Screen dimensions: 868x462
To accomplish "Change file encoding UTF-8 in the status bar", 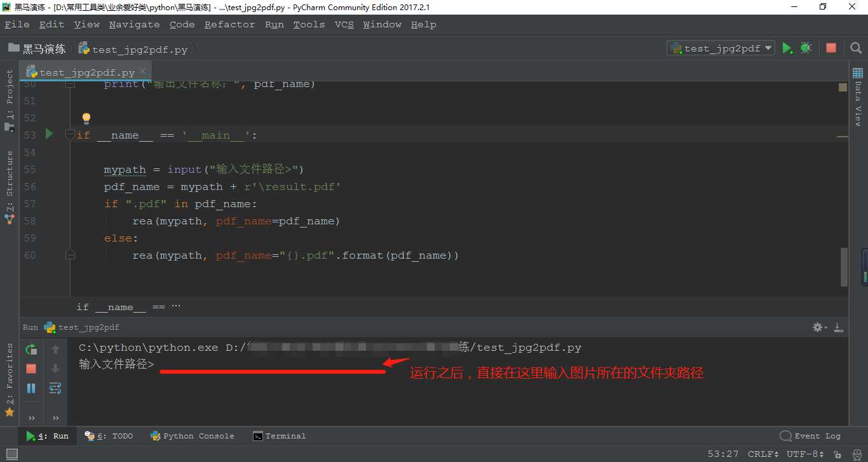I will [805, 454].
